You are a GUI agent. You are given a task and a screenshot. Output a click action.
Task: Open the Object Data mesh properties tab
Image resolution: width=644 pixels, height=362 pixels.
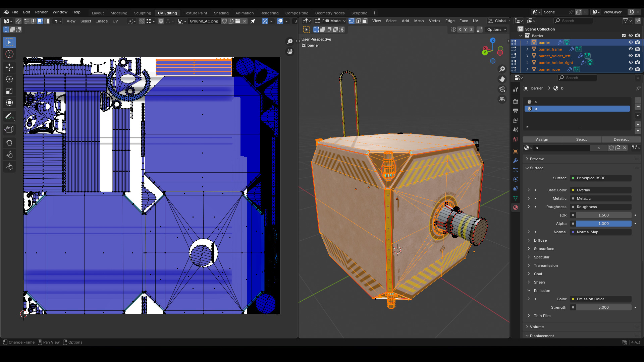coord(516,198)
